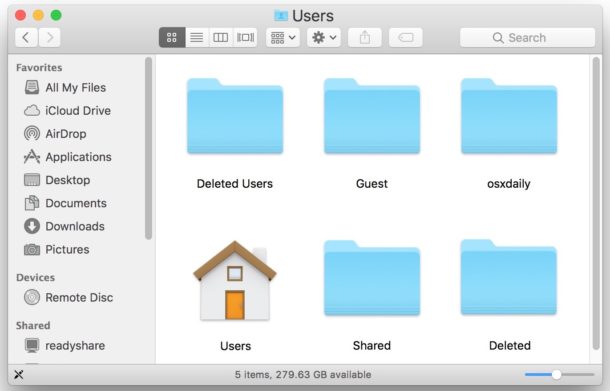The height and width of the screenshot is (391, 610).
Task: Open Applications from the sidebar
Action: (68, 157)
